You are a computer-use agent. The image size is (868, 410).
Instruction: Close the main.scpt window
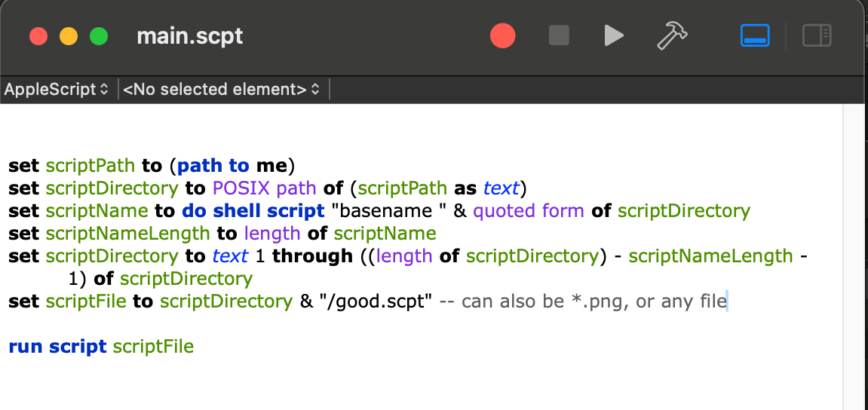click(x=38, y=36)
